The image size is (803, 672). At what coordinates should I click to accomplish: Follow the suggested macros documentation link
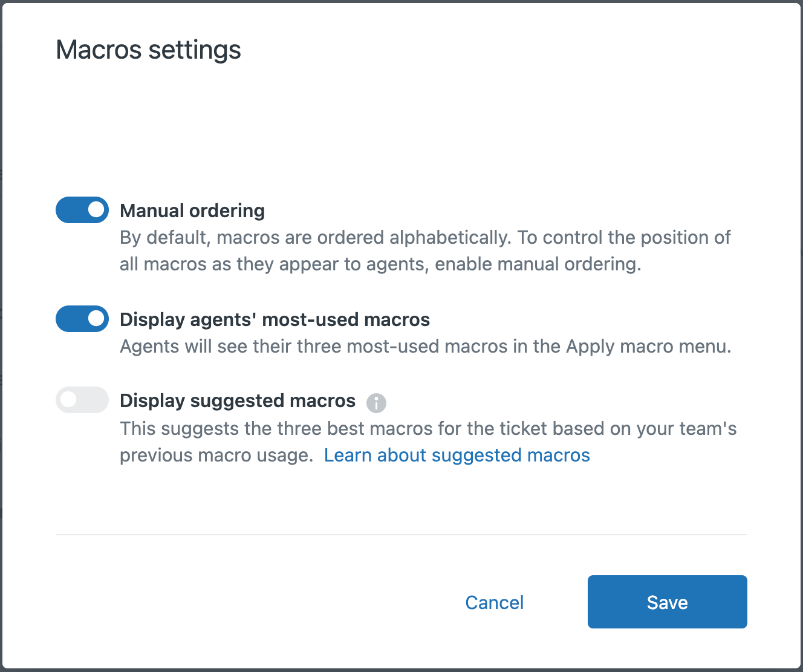point(457,455)
